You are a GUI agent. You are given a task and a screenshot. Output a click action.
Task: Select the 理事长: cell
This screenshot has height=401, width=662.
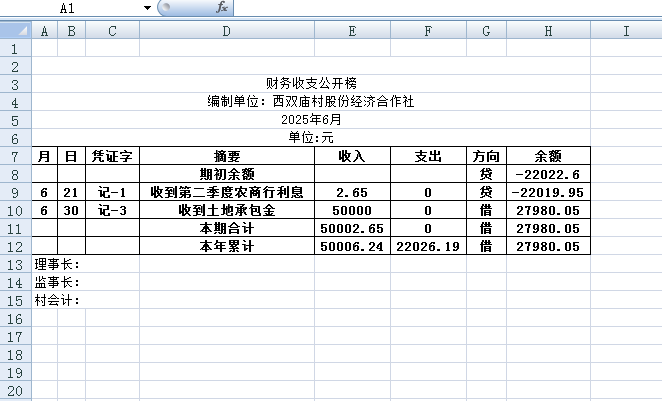click(57, 264)
